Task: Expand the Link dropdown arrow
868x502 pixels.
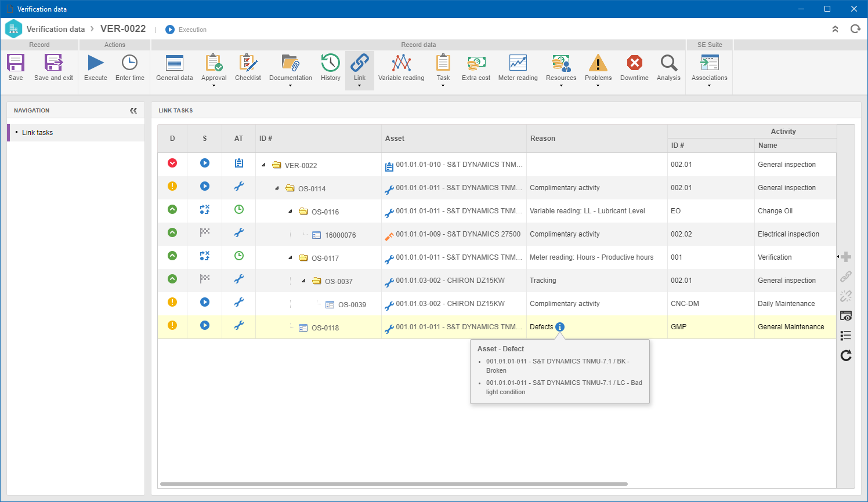Action: click(x=360, y=86)
